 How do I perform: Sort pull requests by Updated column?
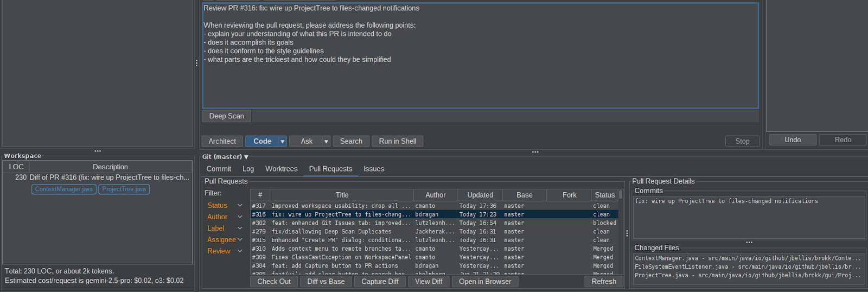pos(480,195)
